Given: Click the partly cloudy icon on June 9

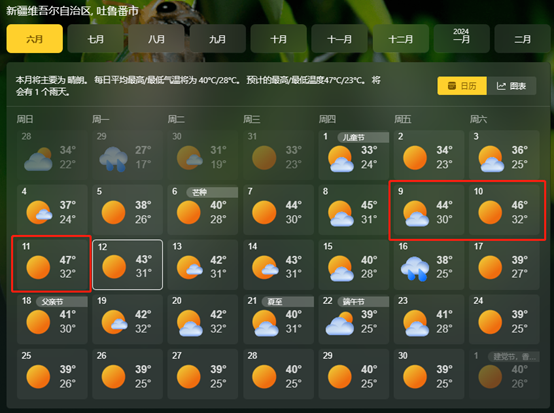Looking at the screenshot, I should [416, 213].
